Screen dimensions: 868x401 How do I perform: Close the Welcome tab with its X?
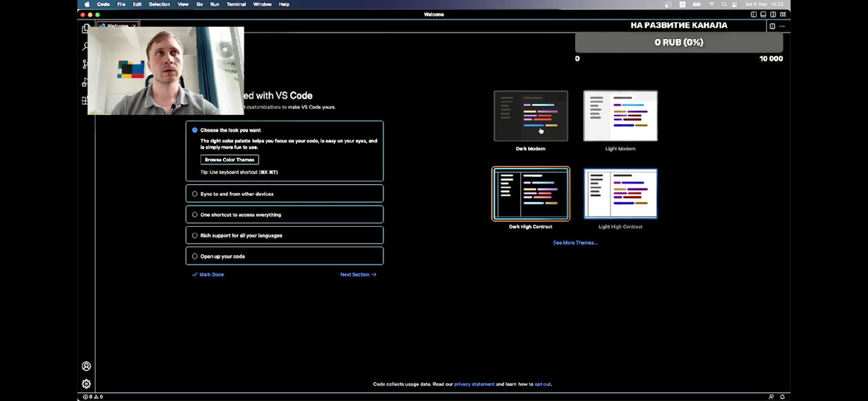pyautogui.click(x=133, y=26)
